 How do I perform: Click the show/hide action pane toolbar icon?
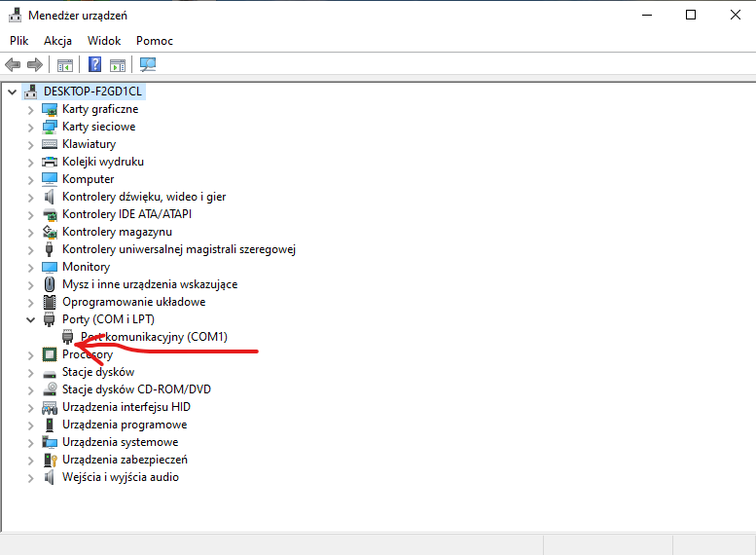coord(118,65)
